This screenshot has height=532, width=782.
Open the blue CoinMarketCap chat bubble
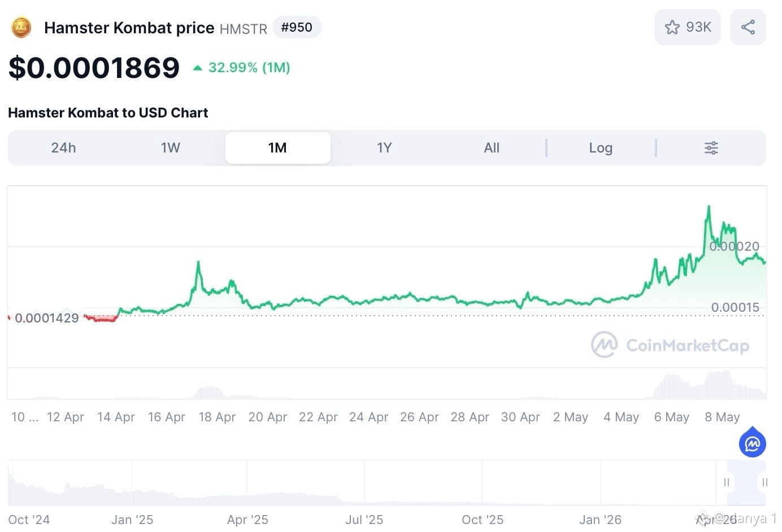[x=752, y=443]
